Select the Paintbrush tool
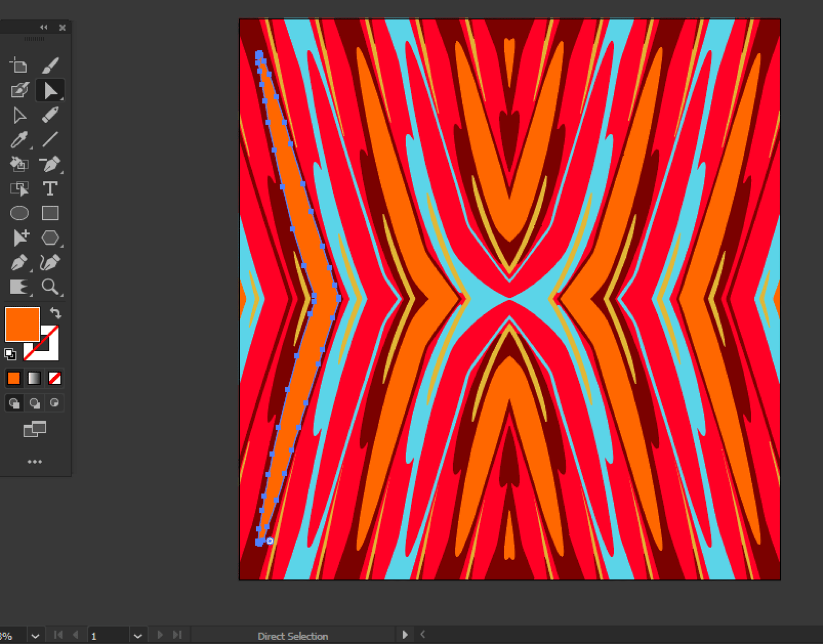 coord(50,65)
